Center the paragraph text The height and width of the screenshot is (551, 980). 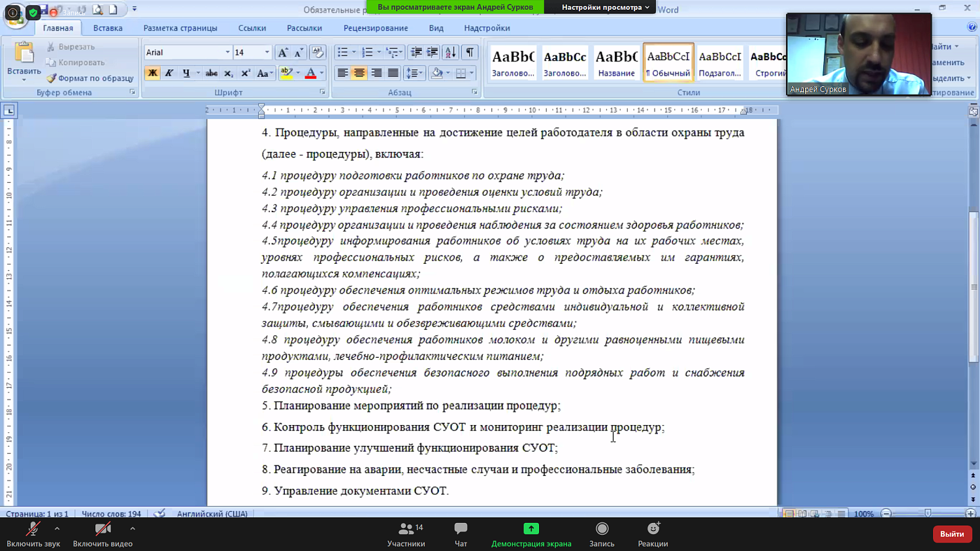359,73
